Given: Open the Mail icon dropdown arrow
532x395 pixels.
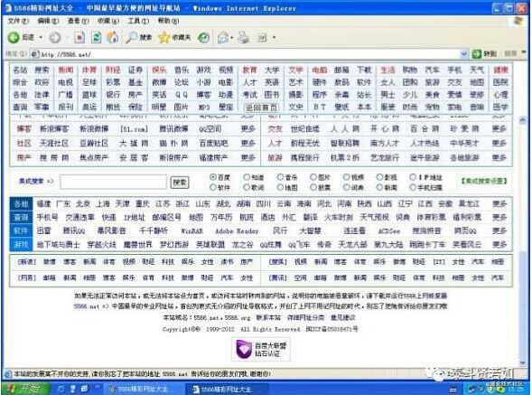Looking at the screenshot, I should 231,37.
